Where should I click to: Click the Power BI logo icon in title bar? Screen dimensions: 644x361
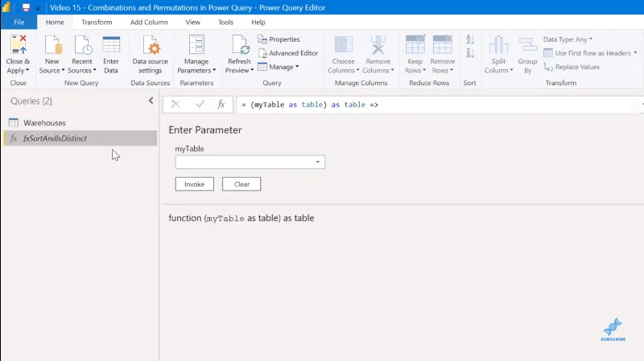point(6,7)
